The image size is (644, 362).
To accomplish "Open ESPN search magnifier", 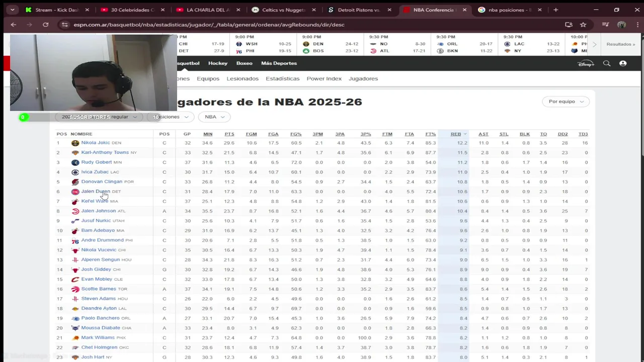I will point(607,63).
